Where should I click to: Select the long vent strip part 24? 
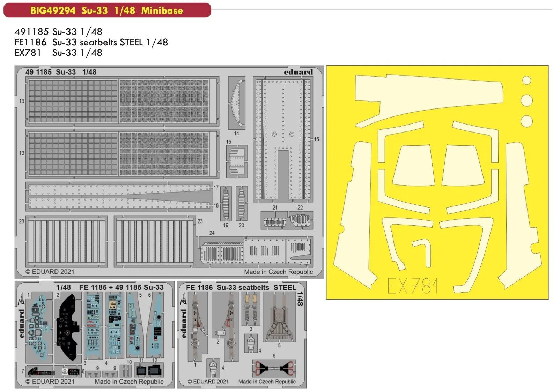(256, 250)
